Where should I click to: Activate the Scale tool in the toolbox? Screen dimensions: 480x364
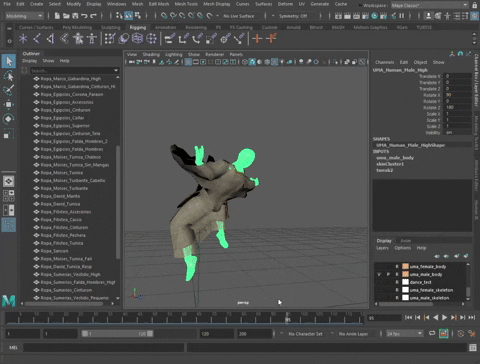(9, 134)
